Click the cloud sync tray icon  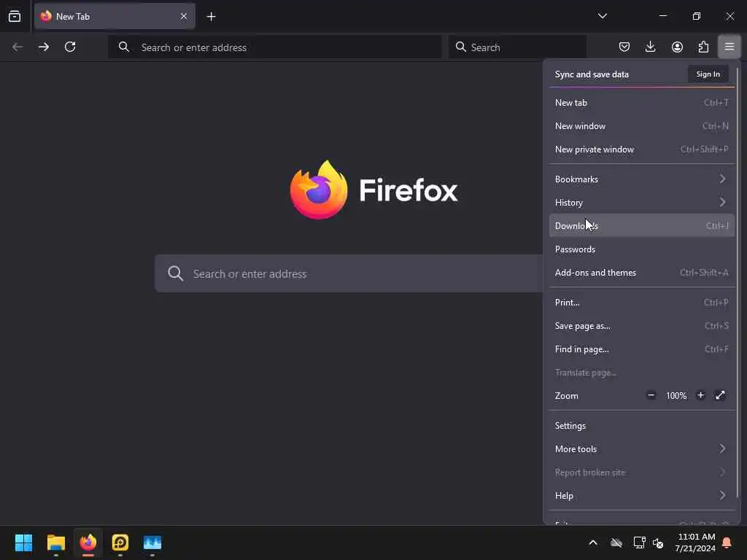click(x=616, y=542)
